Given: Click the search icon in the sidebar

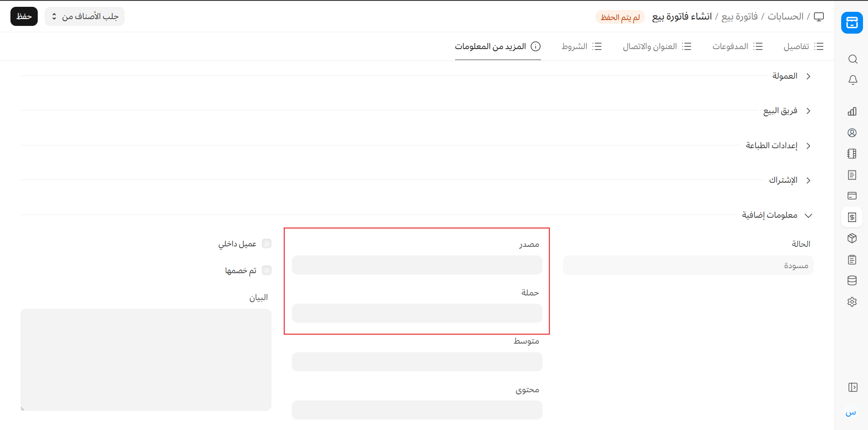Looking at the screenshot, I should (x=853, y=59).
